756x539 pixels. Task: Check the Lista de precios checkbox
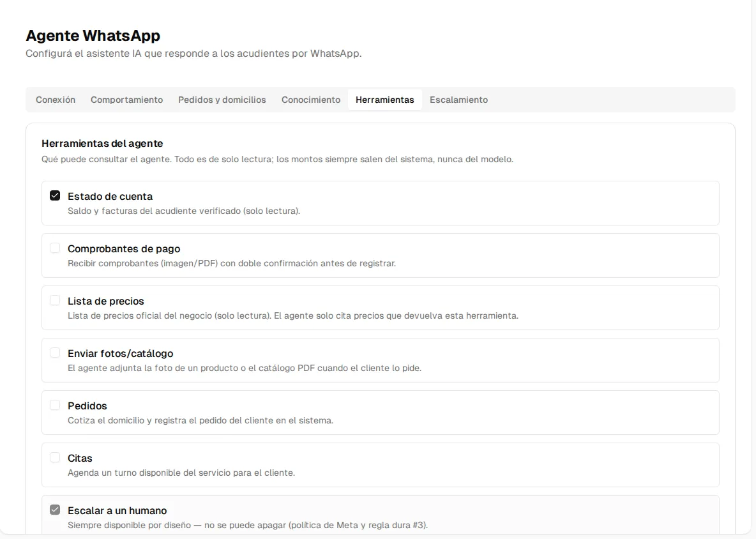pos(55,300)
